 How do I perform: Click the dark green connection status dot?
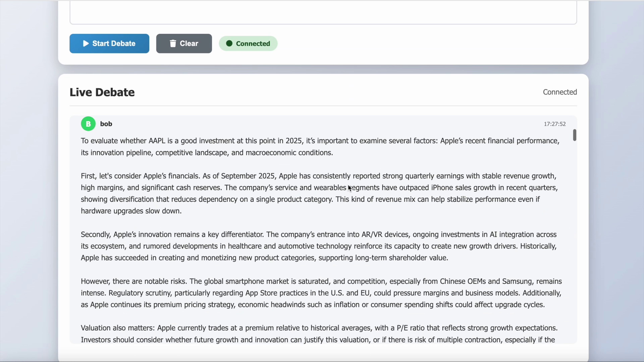[x=229, y=44]
